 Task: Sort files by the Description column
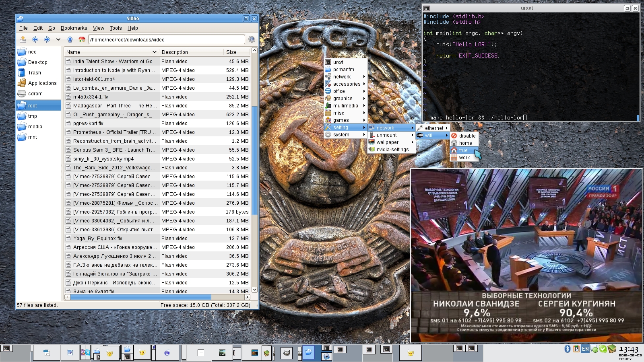tap(191, 52)
